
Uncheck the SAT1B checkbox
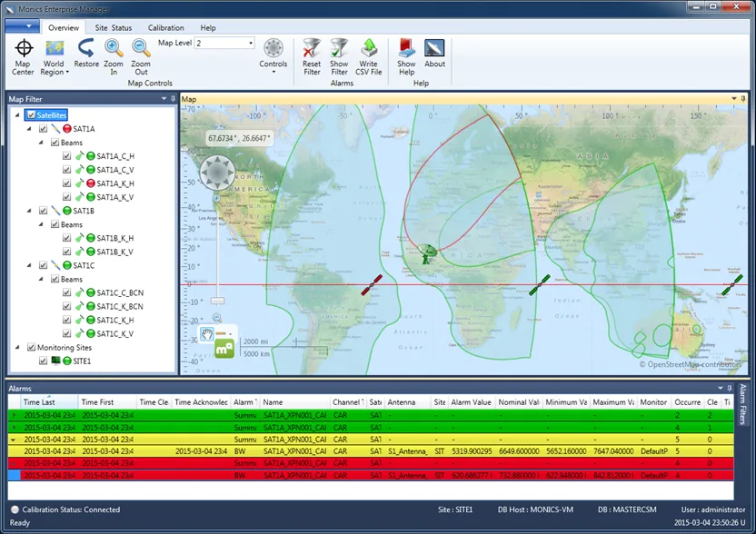pos(43,211)
